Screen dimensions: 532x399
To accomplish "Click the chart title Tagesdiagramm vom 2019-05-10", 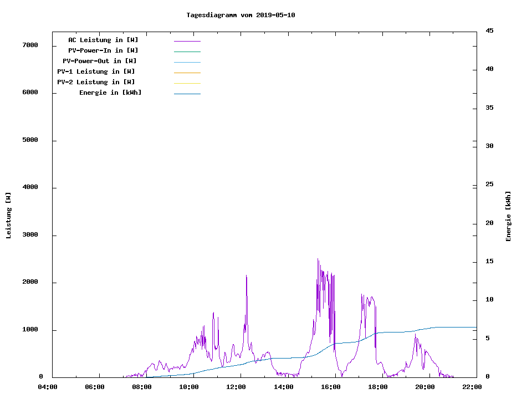I will pos(241,15).
